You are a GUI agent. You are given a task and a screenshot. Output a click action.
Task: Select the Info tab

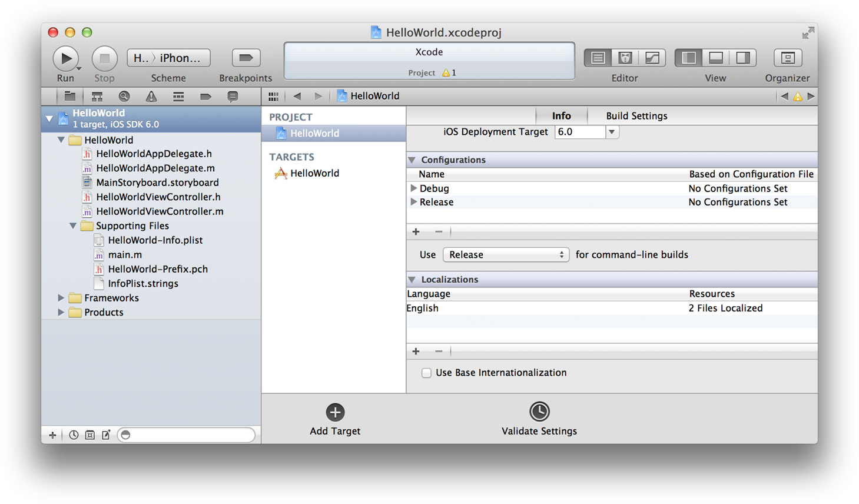(561, 116)
